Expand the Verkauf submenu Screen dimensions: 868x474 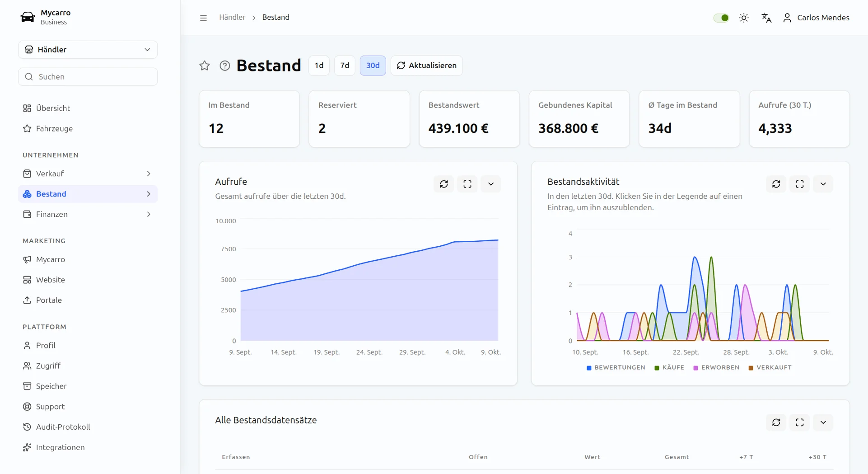[88, 174]
